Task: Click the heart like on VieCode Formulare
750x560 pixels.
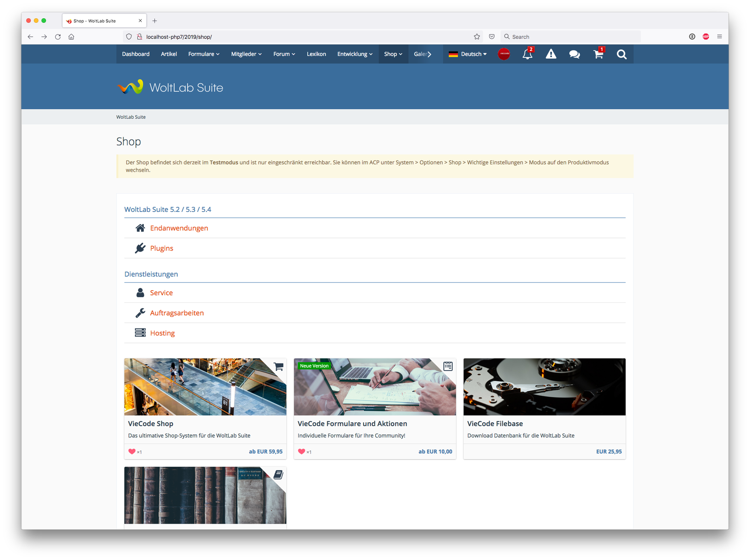Action: click(301, 451)
